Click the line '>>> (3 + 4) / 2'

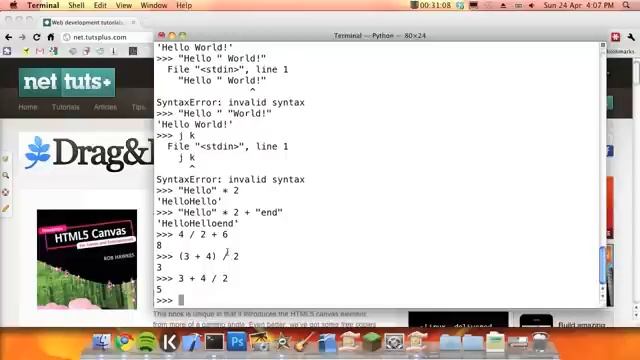(197, 257)
